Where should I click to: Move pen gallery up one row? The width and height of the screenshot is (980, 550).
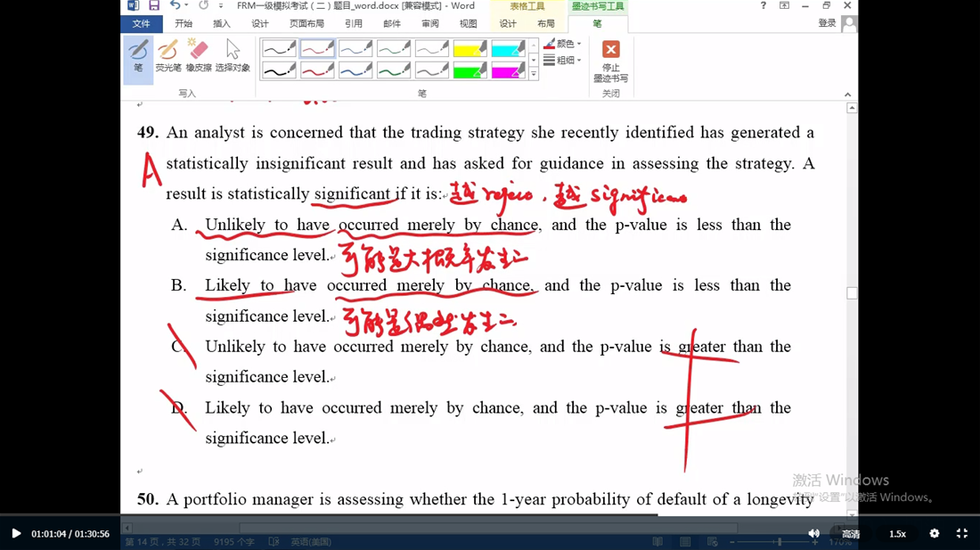pyautogui.click(x=533, y=45)
